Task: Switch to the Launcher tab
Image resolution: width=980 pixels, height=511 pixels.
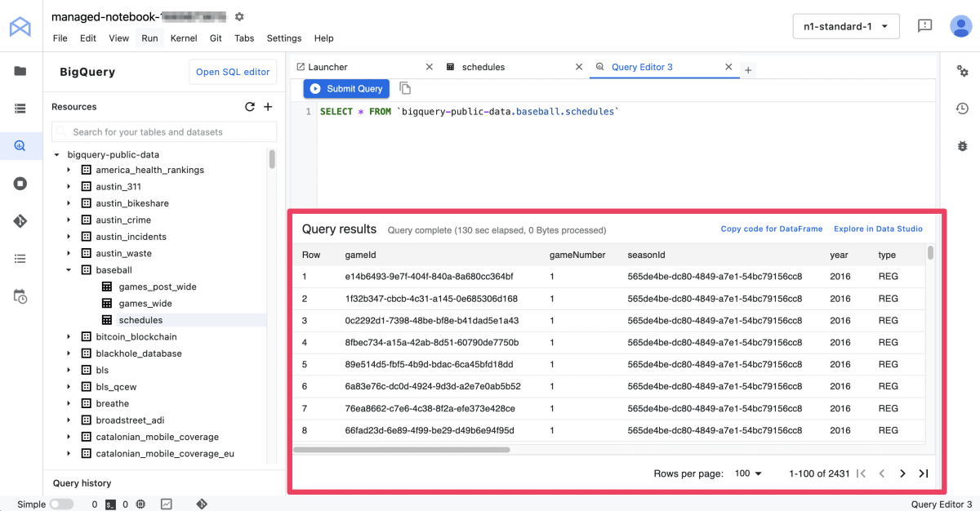Action: (x=327, y=67)
